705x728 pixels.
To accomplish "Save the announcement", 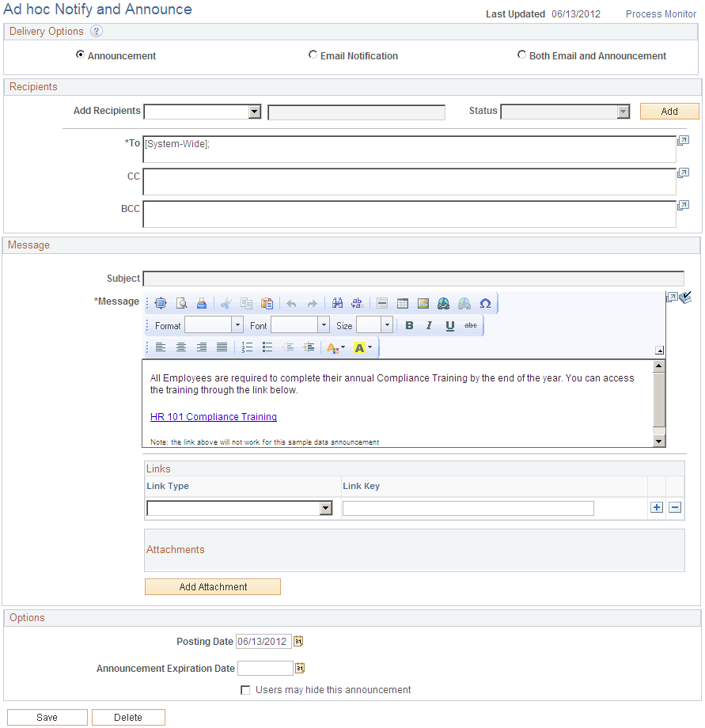I will (47, 717).
